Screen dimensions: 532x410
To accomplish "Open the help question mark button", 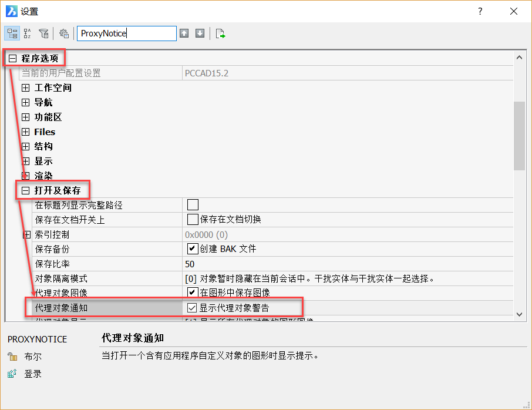I will [480, 11].
